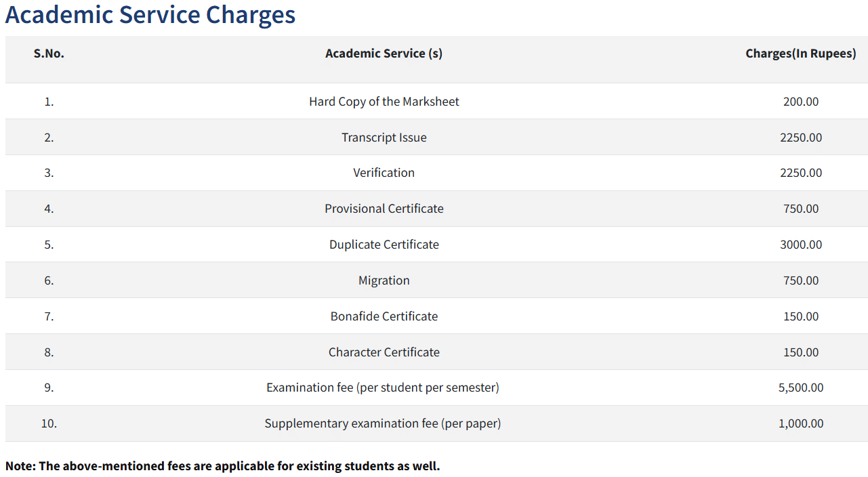Click serial number '6.' in the table
The width and height of the screenshot is (868, 477).
pos(49,281)
